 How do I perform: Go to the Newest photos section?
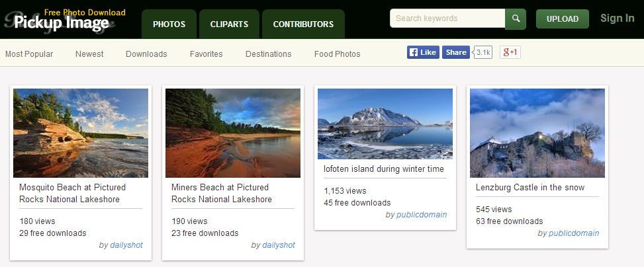tap(89, 54)
